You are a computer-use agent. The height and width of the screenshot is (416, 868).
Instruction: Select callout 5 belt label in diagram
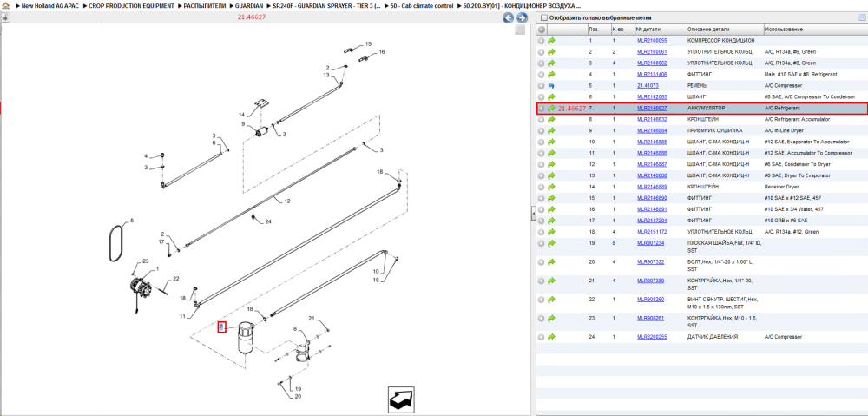pyautogui.click(x=131, y=221)
